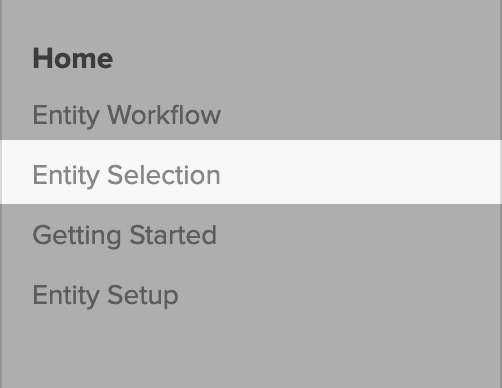Click the bold Home heading
Screen dimensions: 502x388
[73, 59]
